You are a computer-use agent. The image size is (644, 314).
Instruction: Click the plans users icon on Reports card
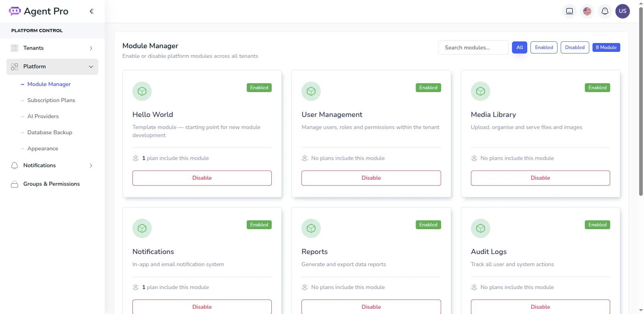(305, 287)
